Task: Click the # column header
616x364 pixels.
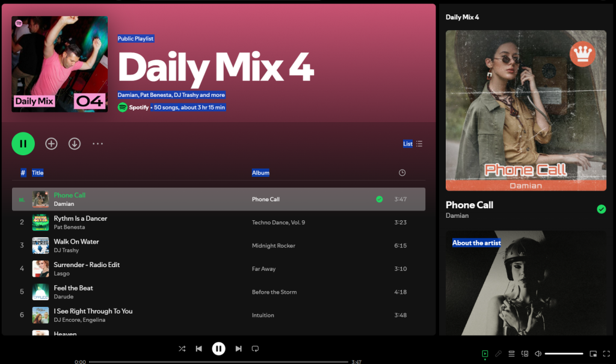Action: click(x=23, y=173)
